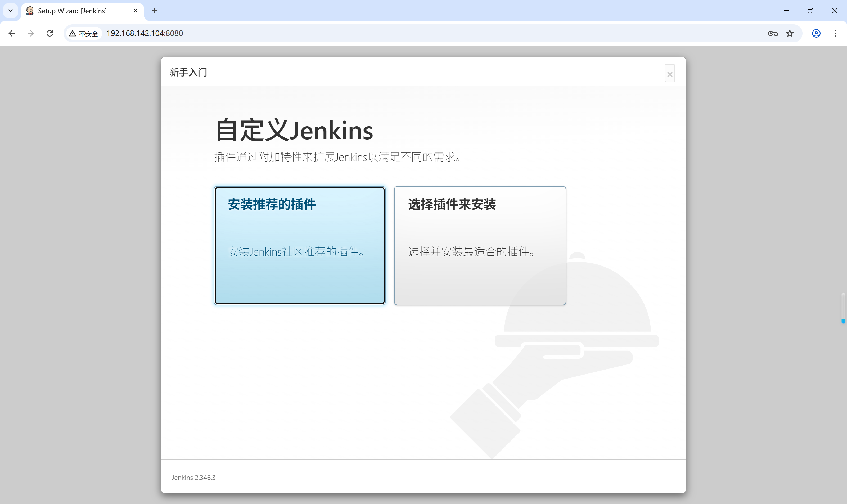Click the Jenkins 2.346.3 version text
This screenshot has height=504, width=847.
point(193,478)
